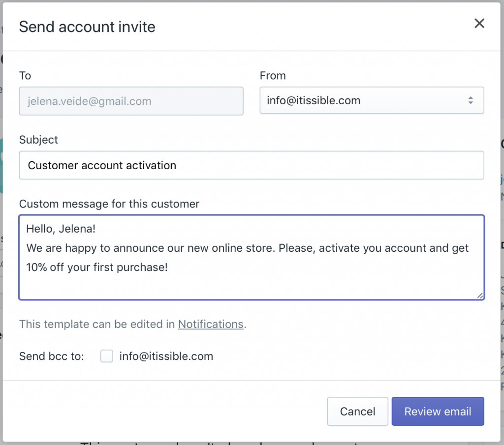Viewport: 504px width, 445px height.
Task: Click the X icon in the dialog header
Action: point(479,23)
